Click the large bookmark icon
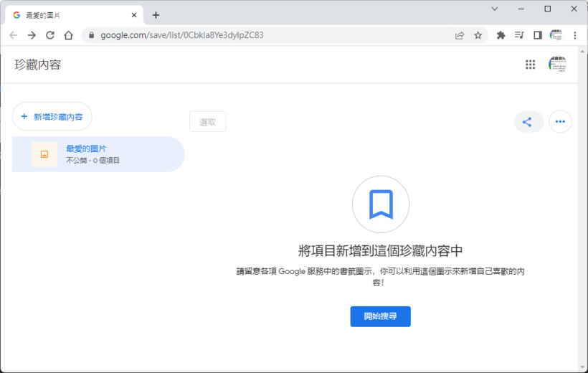Viewport: 588px width, 373px height. 381,204
